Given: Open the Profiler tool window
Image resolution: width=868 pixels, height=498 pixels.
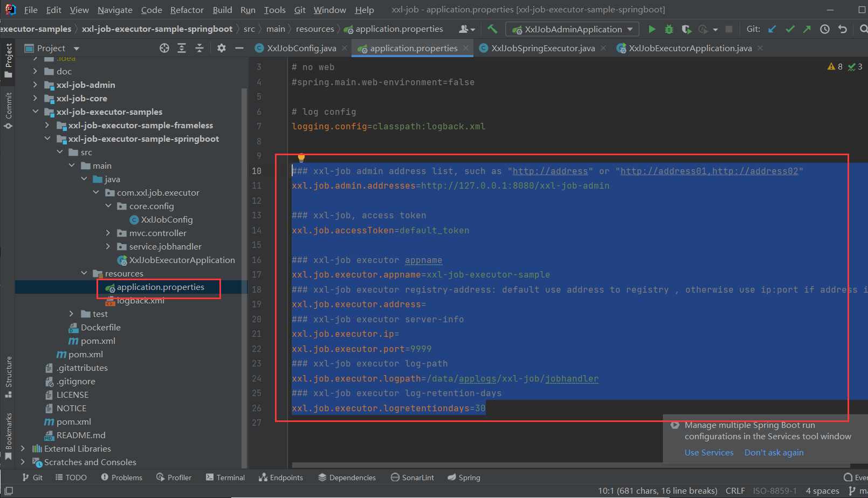Looking at the screenshot, I should pyautogui.click(x=174, y=478).
